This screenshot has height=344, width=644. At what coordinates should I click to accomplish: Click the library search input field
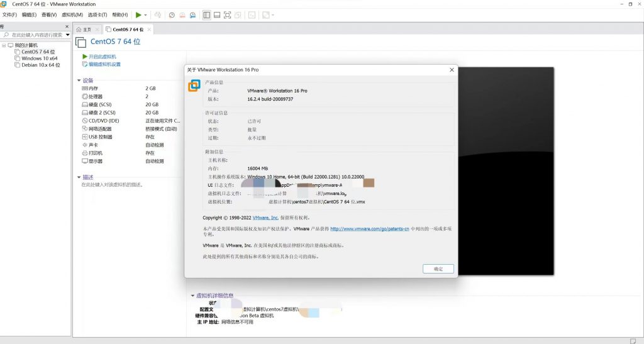[x=34, y=35]
